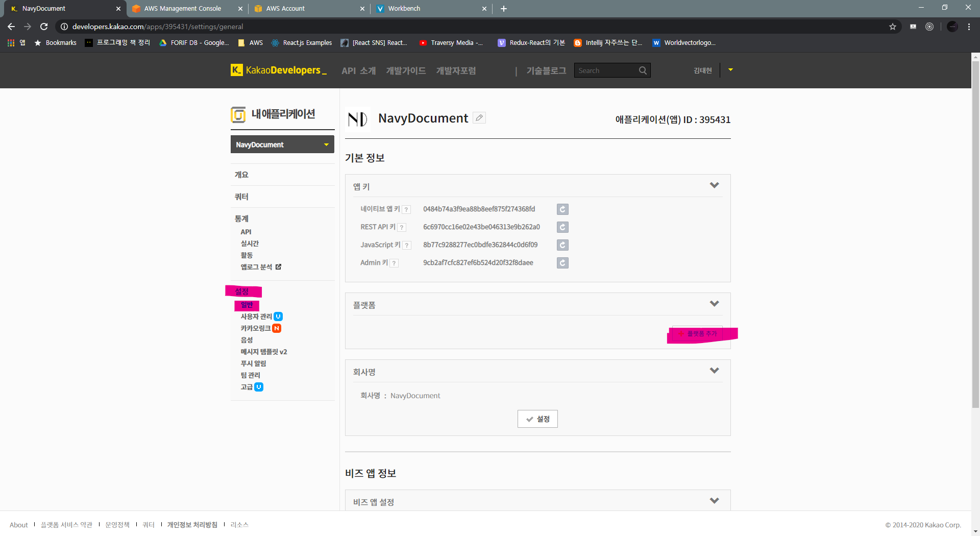Bookmark this page with the star icon
This screenshot has width=980, height=536.
click(893, 27)
